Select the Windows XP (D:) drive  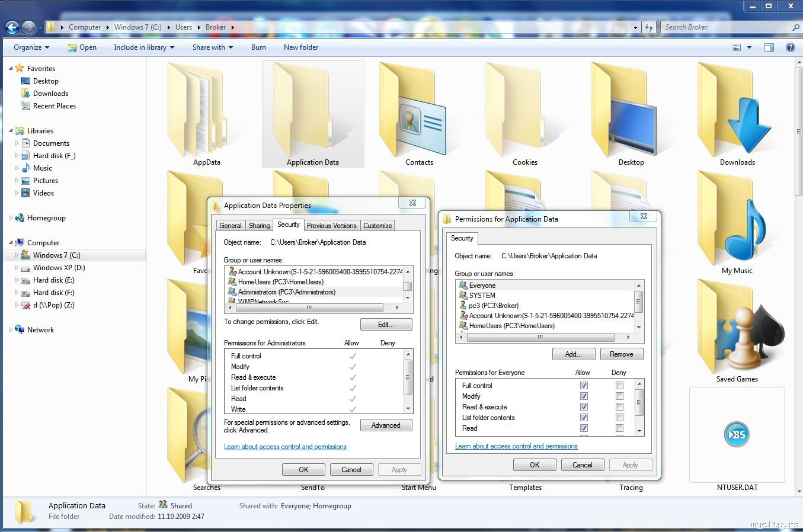59,268
